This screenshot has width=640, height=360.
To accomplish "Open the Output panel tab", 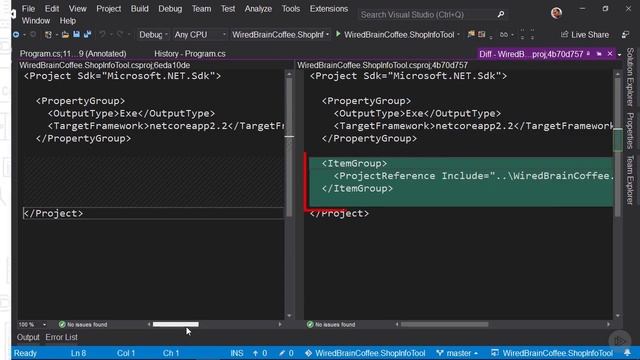I will coord(28,337).
